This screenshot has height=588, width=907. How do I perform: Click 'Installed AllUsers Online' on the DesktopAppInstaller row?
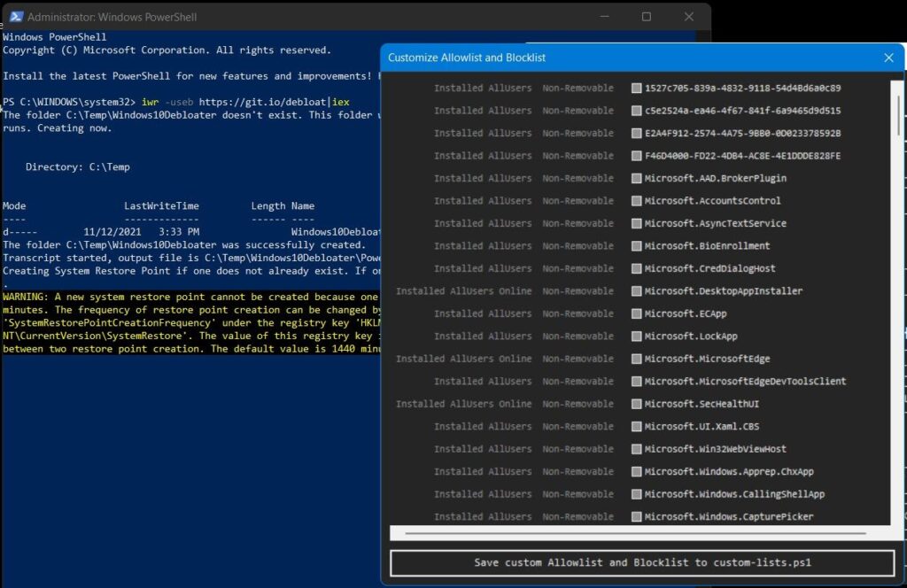[x=463, y=290]
